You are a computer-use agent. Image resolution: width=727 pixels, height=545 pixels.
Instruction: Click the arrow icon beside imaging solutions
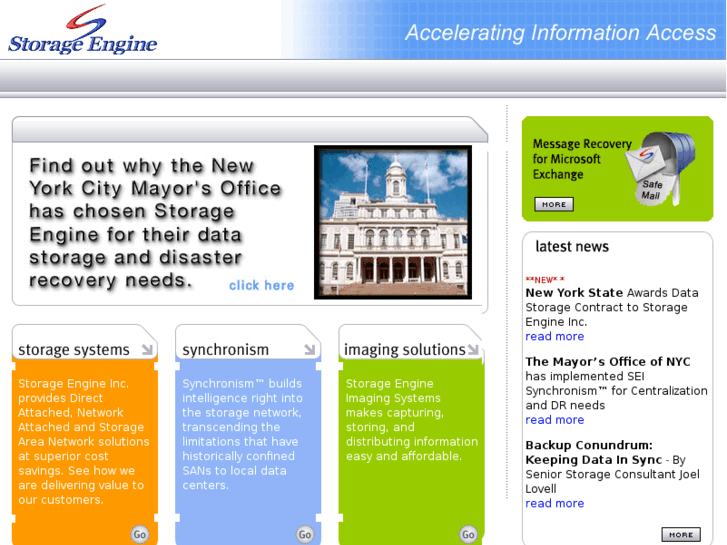pyautogui.click(x=473, y=349)
